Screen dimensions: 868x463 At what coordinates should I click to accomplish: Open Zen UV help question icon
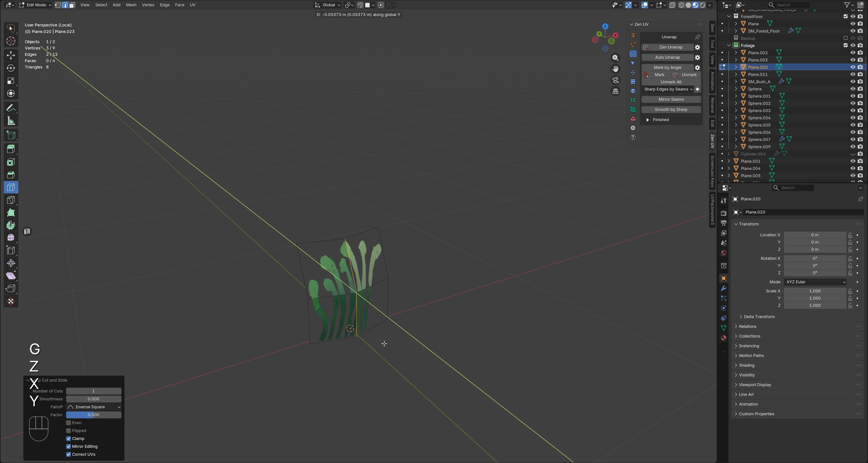(633, 137)
